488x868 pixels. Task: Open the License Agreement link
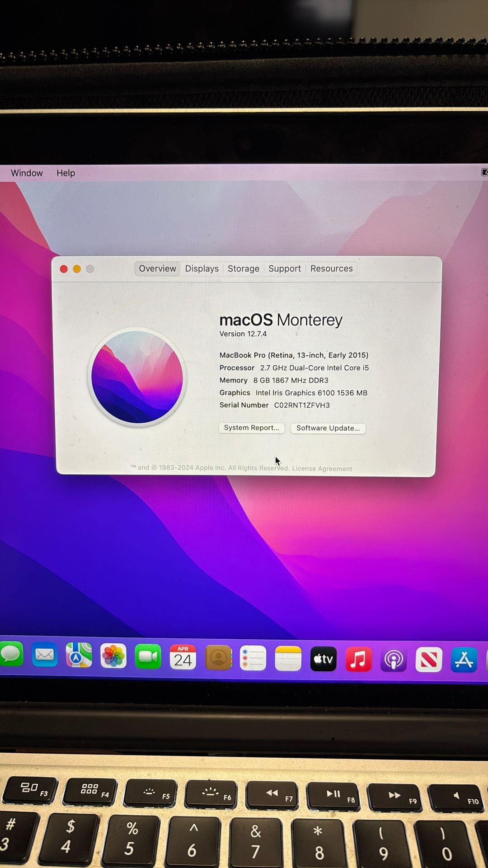tap(322, 469)
